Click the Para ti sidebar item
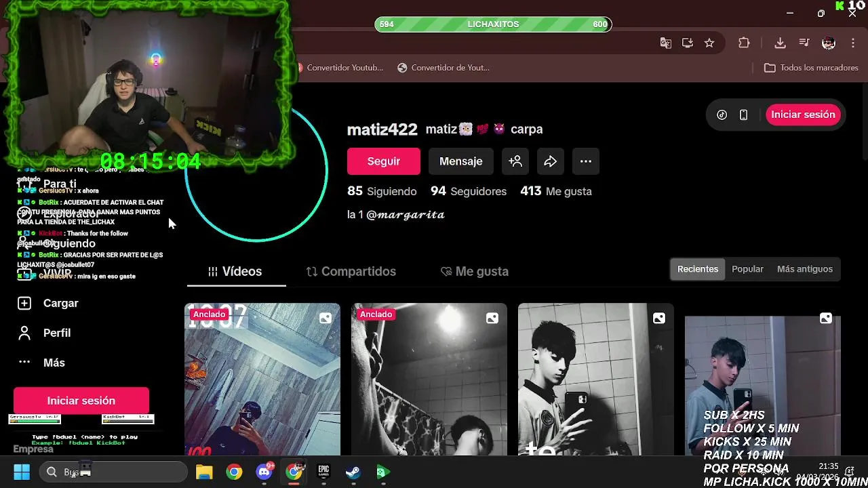The image size is (868, 488). pyautogui.click(x=60, y=184)
